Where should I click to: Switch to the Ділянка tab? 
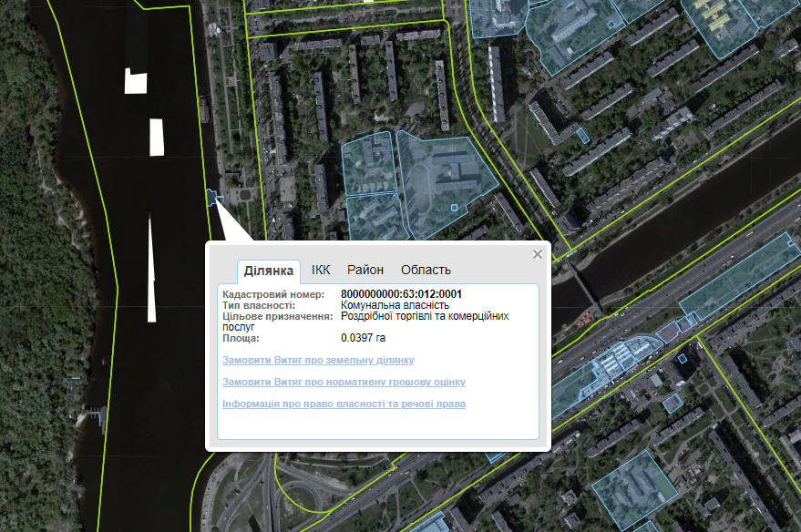pos(269,271)
